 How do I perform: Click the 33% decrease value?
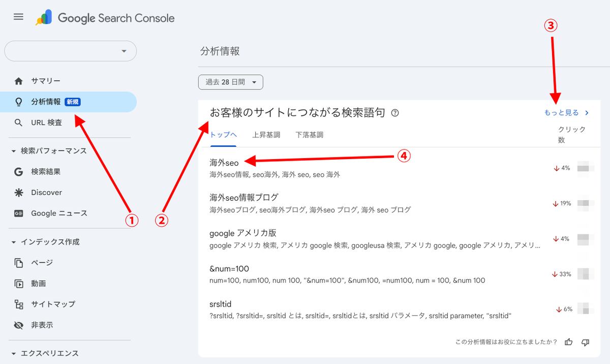click(562, 274)
